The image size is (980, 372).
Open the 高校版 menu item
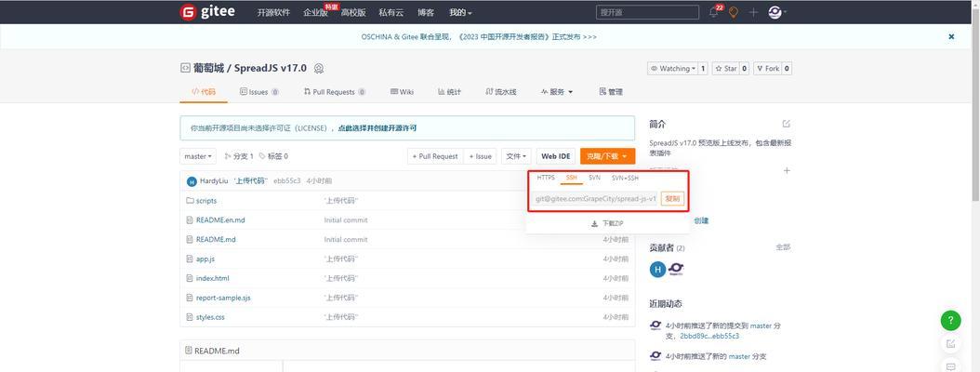pos(353,12)
